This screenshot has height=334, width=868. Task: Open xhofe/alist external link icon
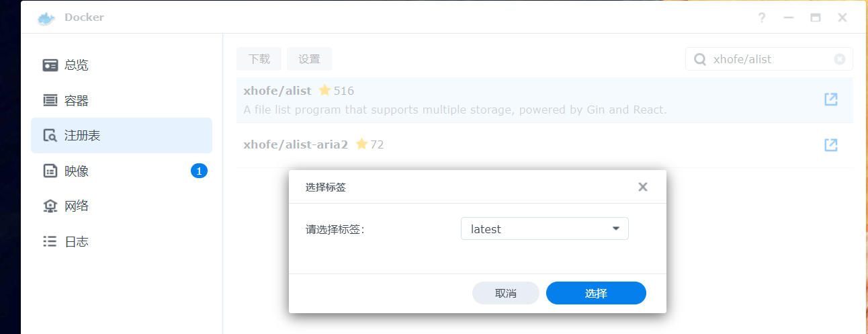(831, 99)
